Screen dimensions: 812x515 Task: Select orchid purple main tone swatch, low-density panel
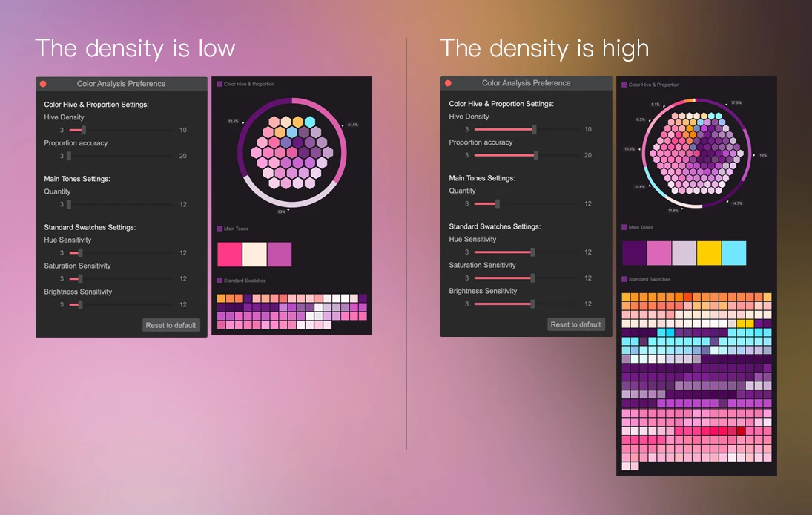click(280, 255)
